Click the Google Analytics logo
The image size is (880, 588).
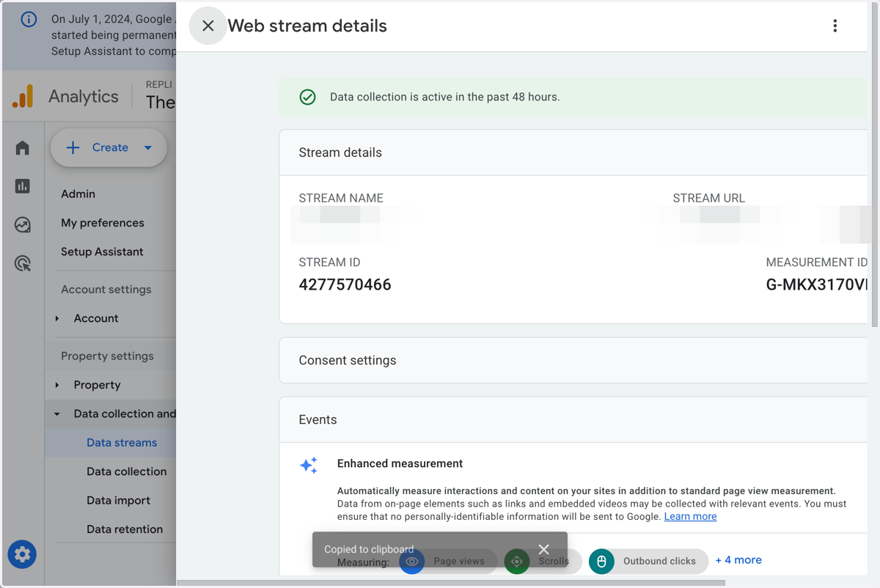click(23, 96)
